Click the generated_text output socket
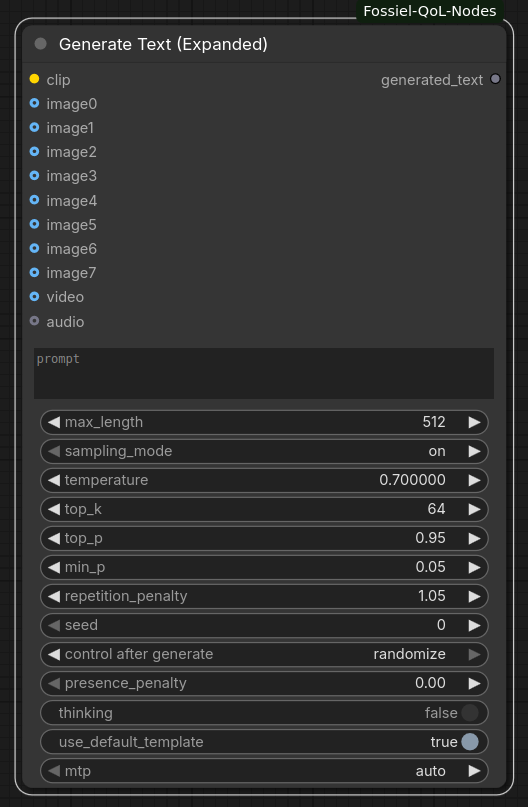This screenshot has height=807, width=528. click(495, 79)
